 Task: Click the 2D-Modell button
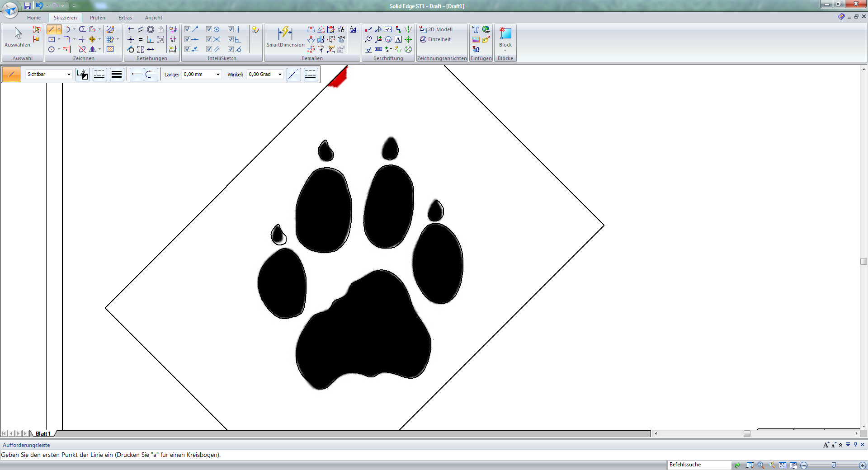tap(436, 29)
